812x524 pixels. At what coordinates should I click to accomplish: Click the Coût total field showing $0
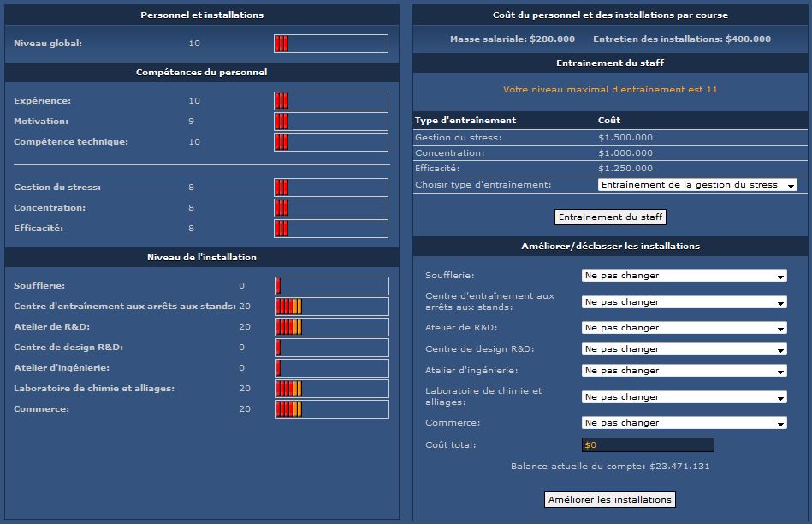(x=648, y=444)
